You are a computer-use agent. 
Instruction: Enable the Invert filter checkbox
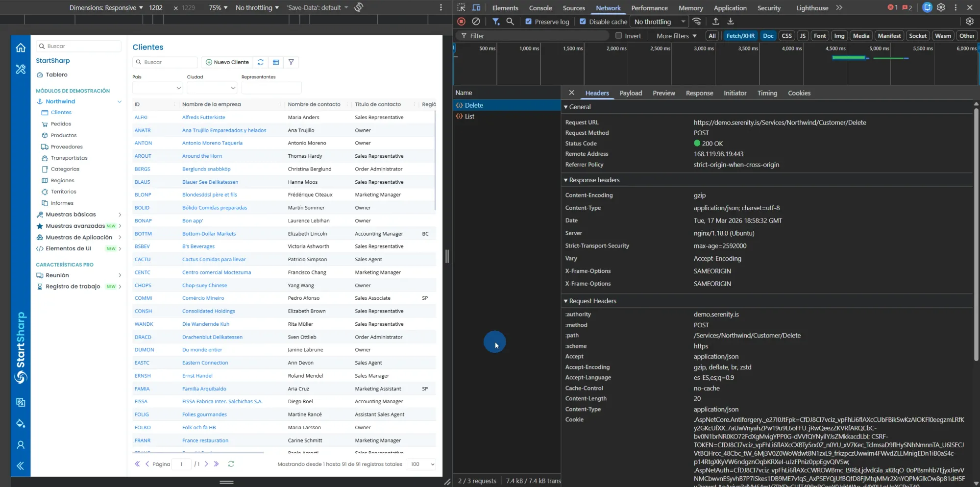pos(618,35)
